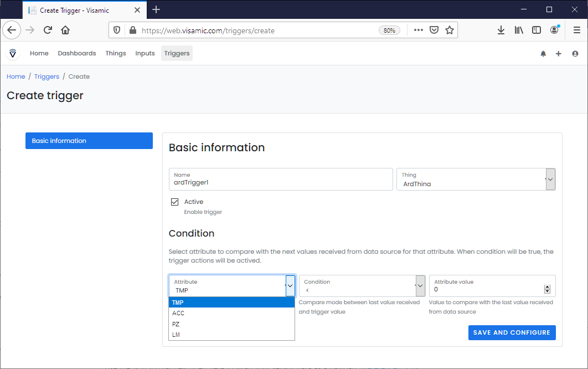Click the Triggers breadcrumb link
Viewport: 588px width, 369px height.
pyautogui.click(x=47, y=76)
